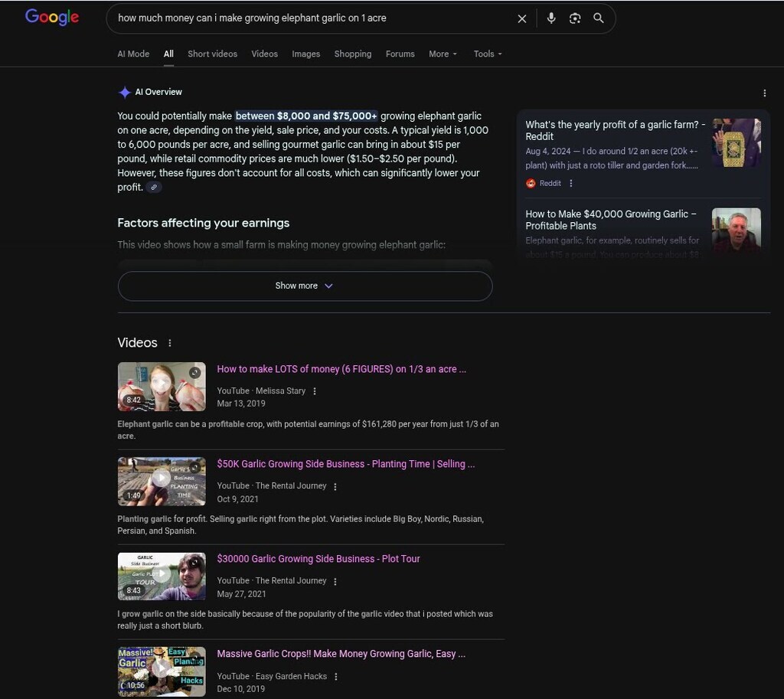Image resolution: width=784 pixels, height=699 pixels.
Task: Open AI Mode tab
Action: point(133,54)
